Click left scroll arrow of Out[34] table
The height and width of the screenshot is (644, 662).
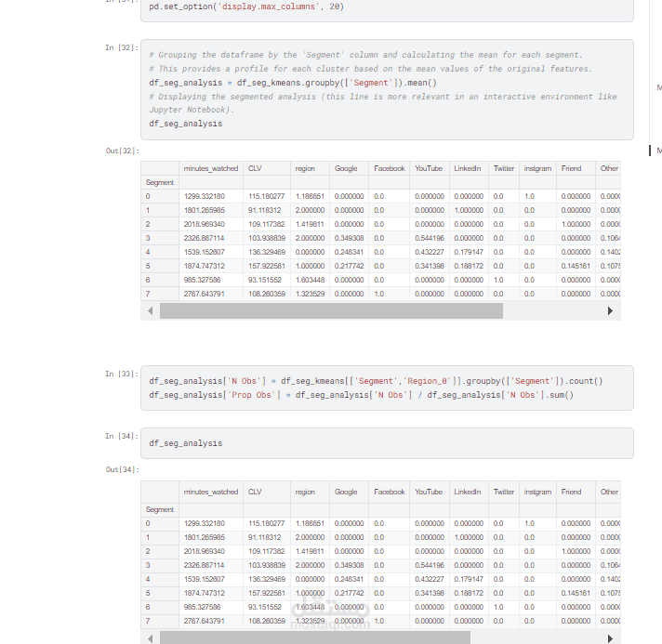click(151, 638)
